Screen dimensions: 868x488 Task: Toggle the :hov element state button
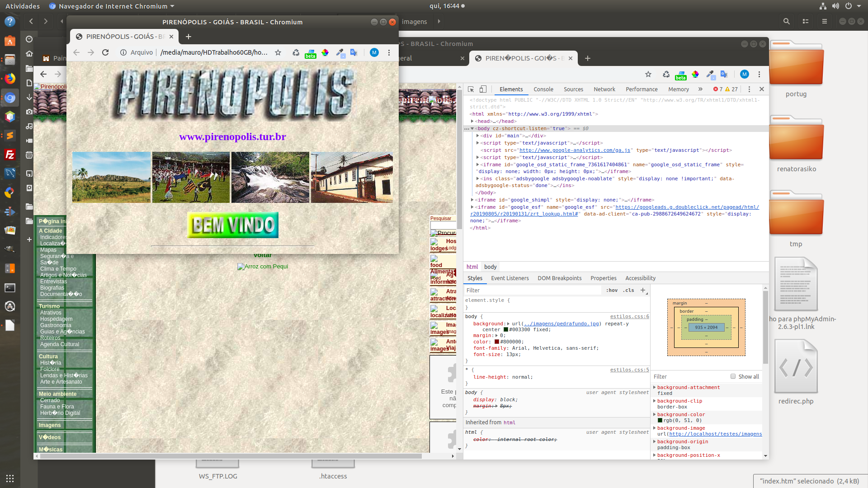tap(612, 290)
